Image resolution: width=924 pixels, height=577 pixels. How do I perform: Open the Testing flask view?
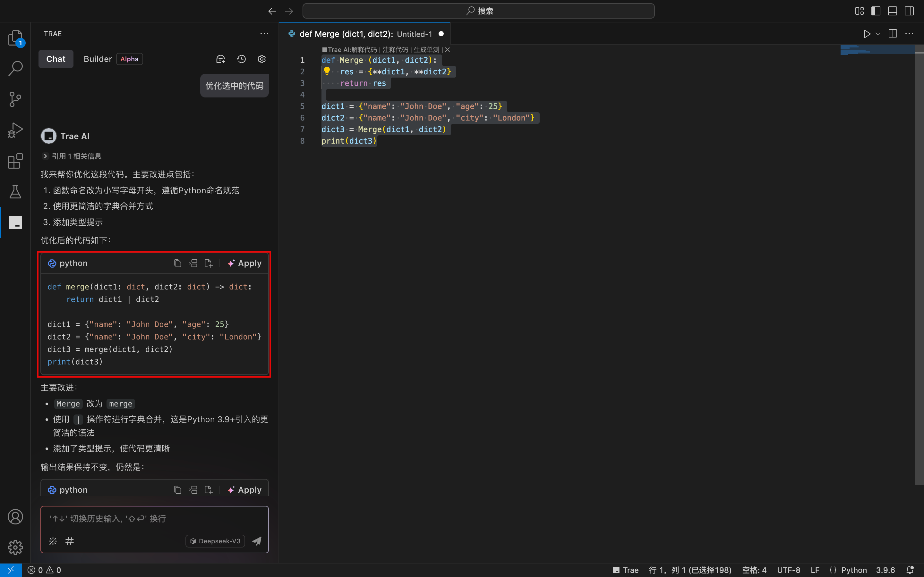coord(15,192)
